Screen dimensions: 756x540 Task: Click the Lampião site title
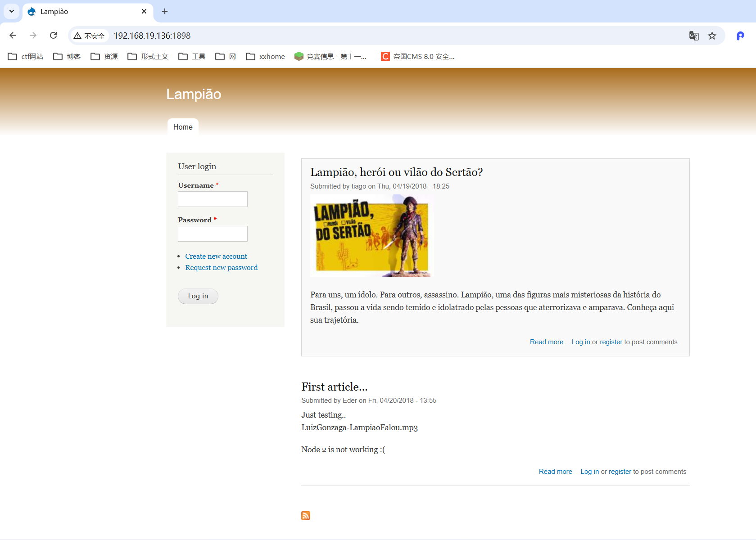tap(194, 94)
